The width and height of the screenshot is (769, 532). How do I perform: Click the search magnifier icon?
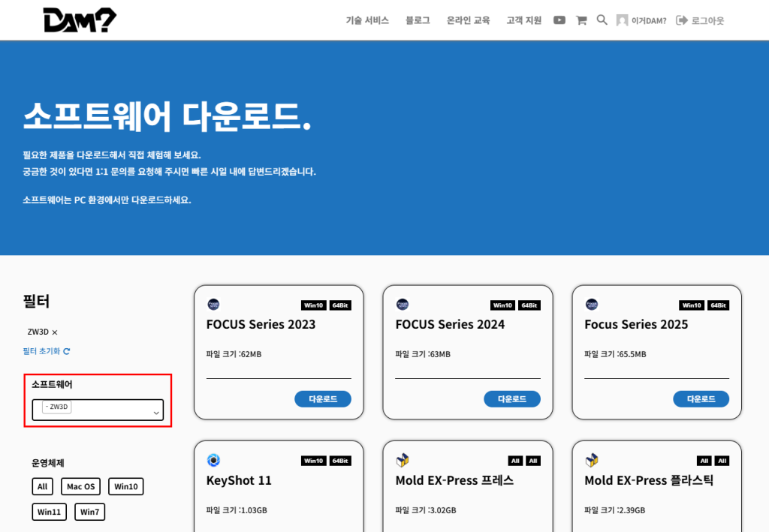pyautogui.click(x=602, y=20)
